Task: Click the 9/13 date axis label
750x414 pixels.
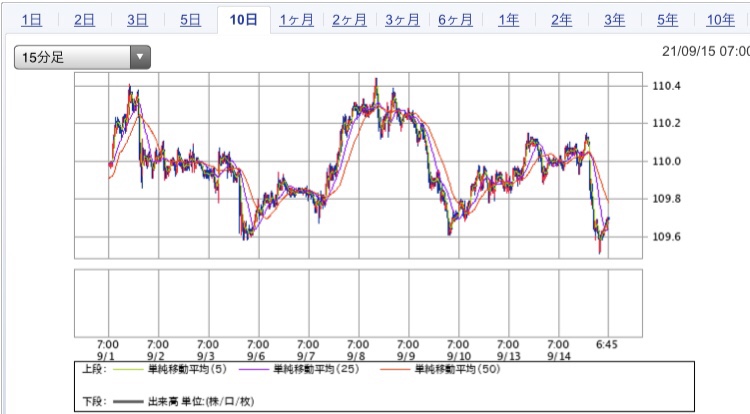Action: coord(508,356)
